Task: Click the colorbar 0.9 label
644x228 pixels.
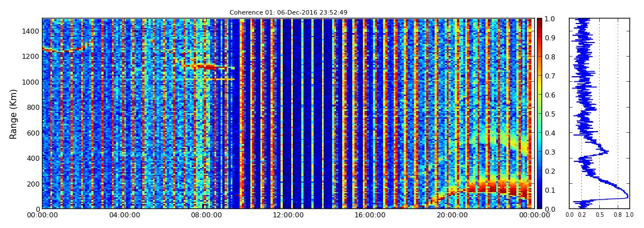Action: tap(551, 38)
